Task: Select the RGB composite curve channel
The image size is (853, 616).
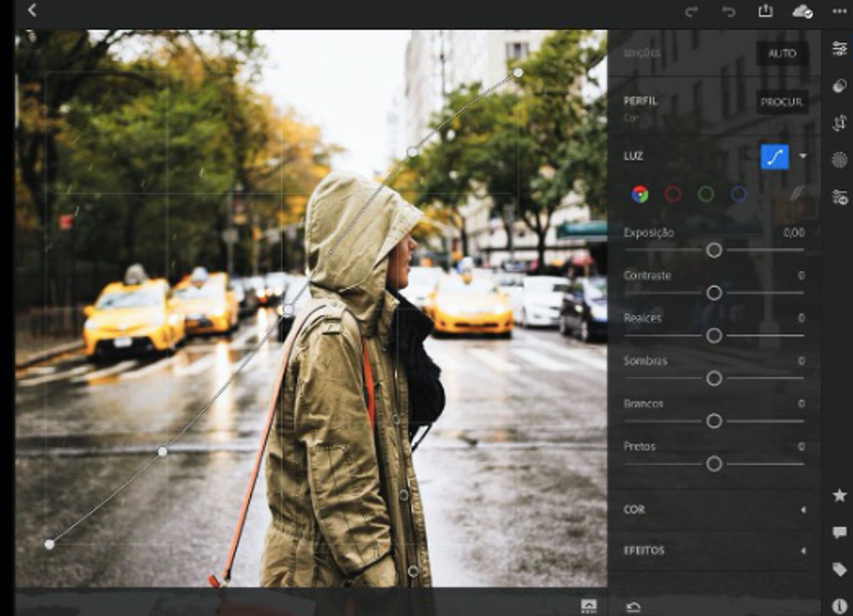Action: pos(640,194)
